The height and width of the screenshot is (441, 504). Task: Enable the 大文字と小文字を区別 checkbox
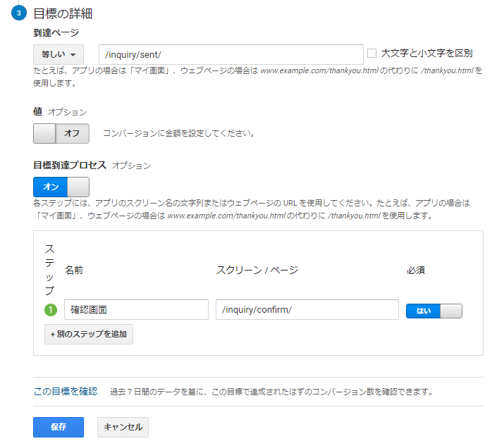[x=372, y=53]
